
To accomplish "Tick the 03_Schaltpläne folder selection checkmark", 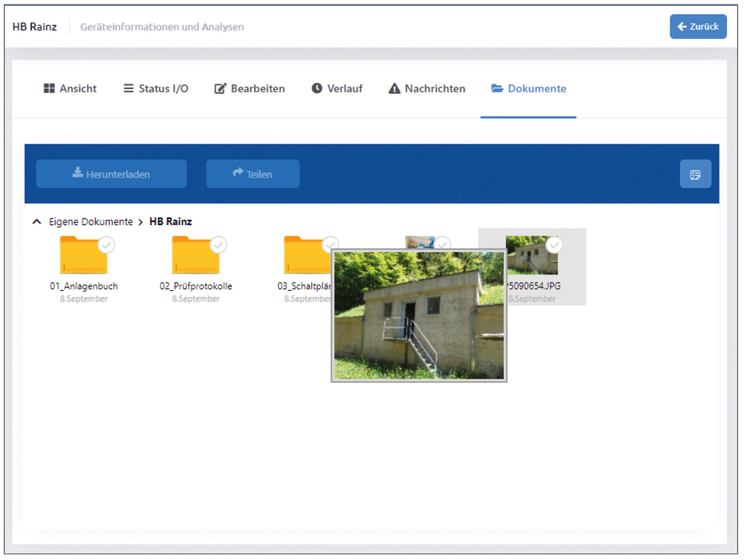I will [331, 245].
